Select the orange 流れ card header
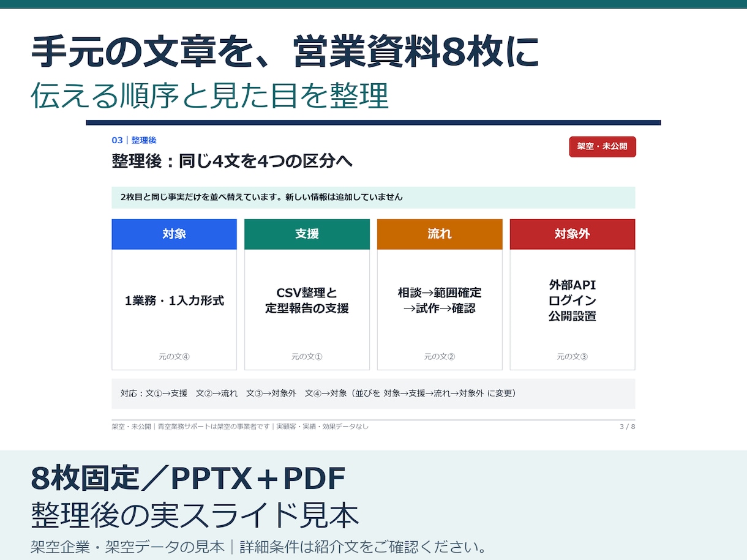747x560 pixels. [440, 234]
